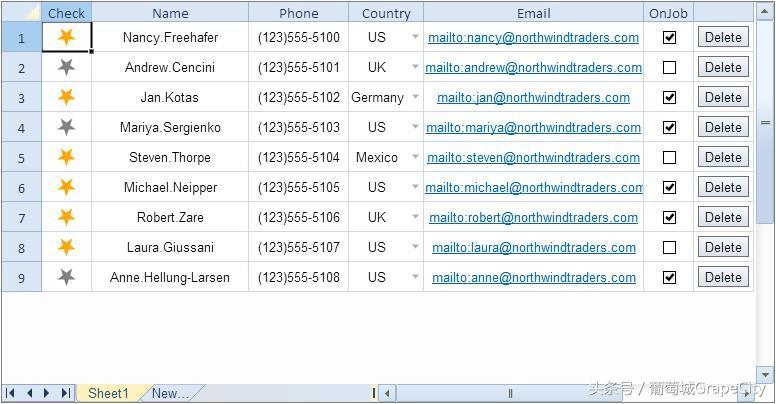Click the vertical scrollbar thumb

pyautogui.click(x=765, y=122)
